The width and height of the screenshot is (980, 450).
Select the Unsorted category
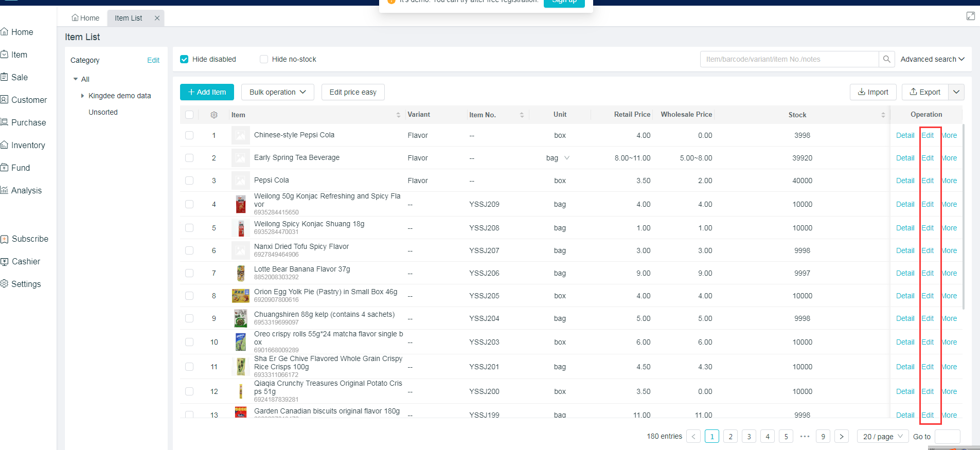click(x=103, y=112)
